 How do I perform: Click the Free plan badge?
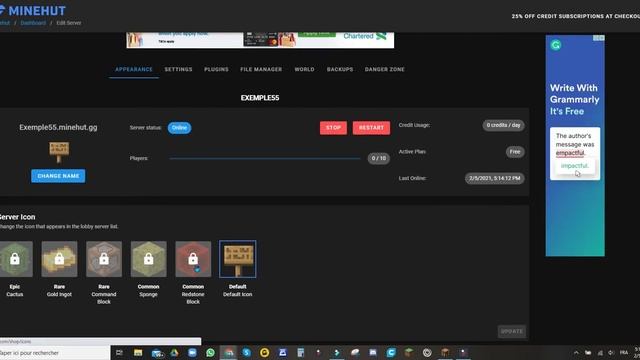coord(515,152)
